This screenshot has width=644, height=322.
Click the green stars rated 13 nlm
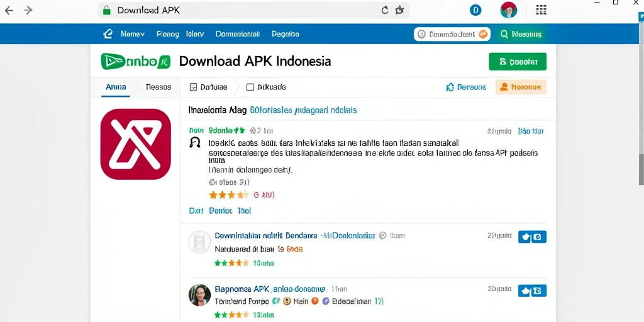pyautogui.click(x=231, y=316)
